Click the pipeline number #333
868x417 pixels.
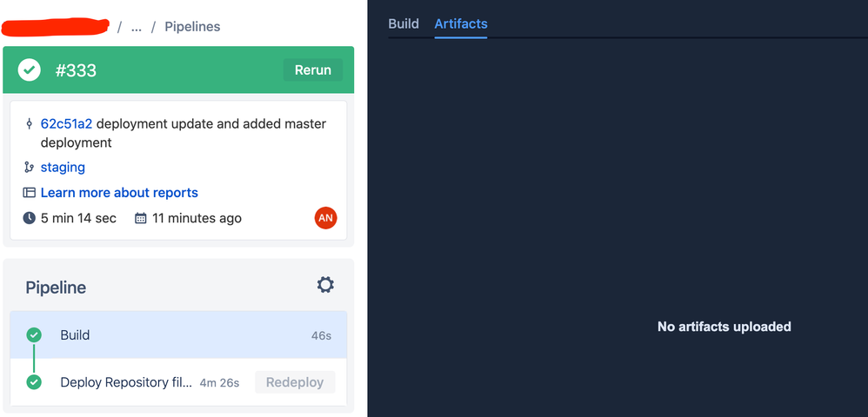[76, 70]
